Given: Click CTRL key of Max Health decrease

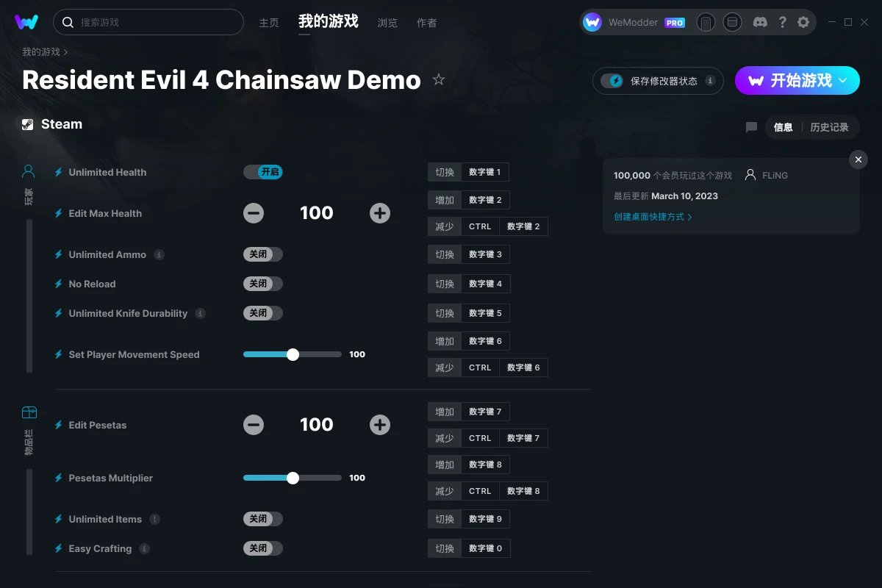Looking at the screenshot, I should tap(480, 226).
